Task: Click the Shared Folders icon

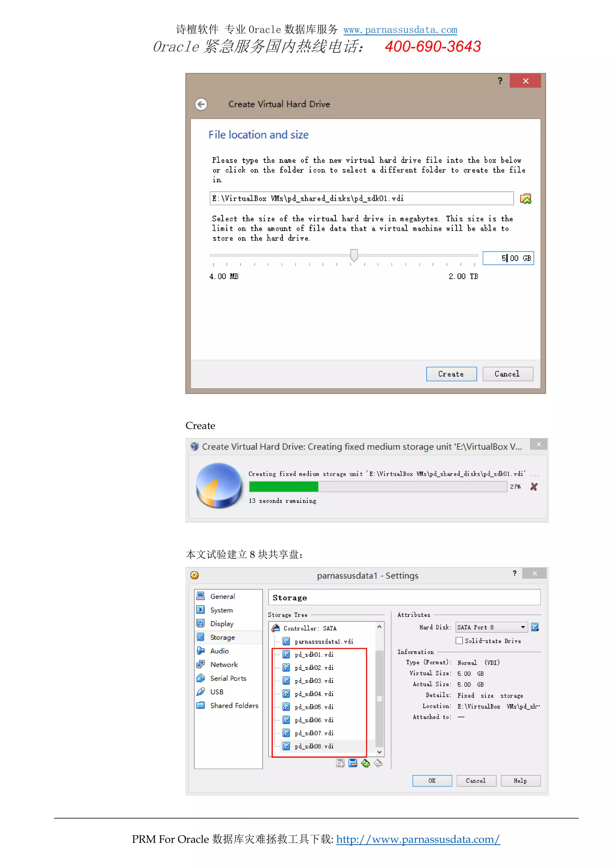Action: pos(201,705)
